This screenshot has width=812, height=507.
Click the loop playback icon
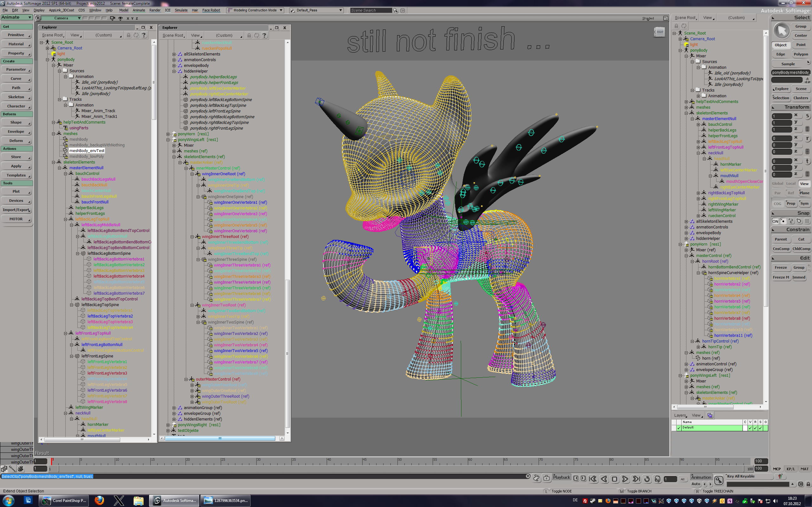[x=647, y=479]
